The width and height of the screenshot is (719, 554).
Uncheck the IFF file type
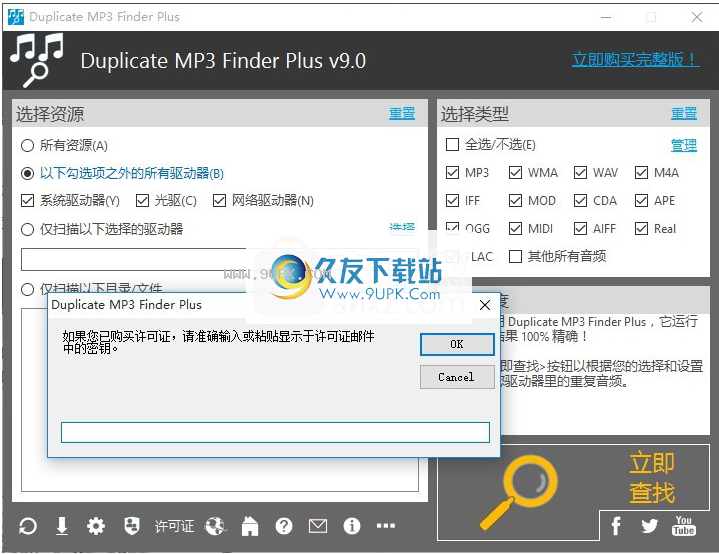(x=453, y=201)
